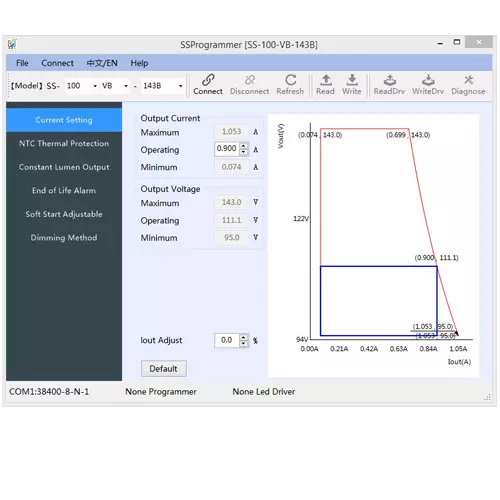Click Operating output voltage field 111.1
Viewport: 500px width, 500px height.
(x=231, y=220)
